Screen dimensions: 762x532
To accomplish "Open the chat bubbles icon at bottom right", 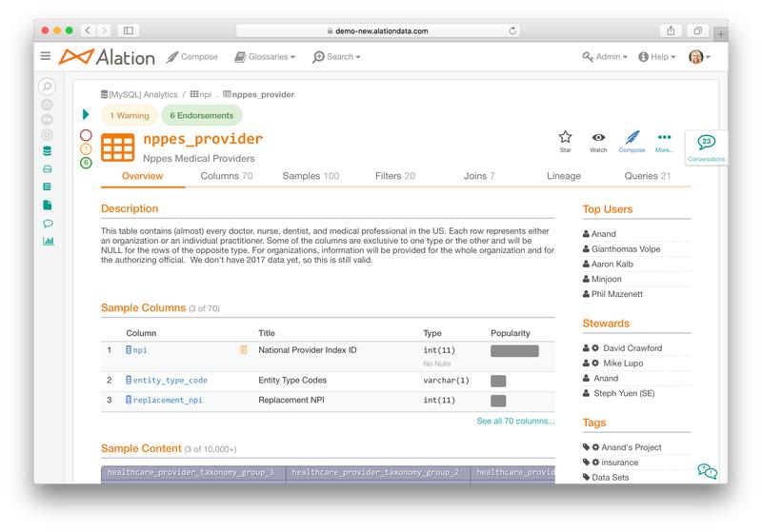I will (707, 470).
